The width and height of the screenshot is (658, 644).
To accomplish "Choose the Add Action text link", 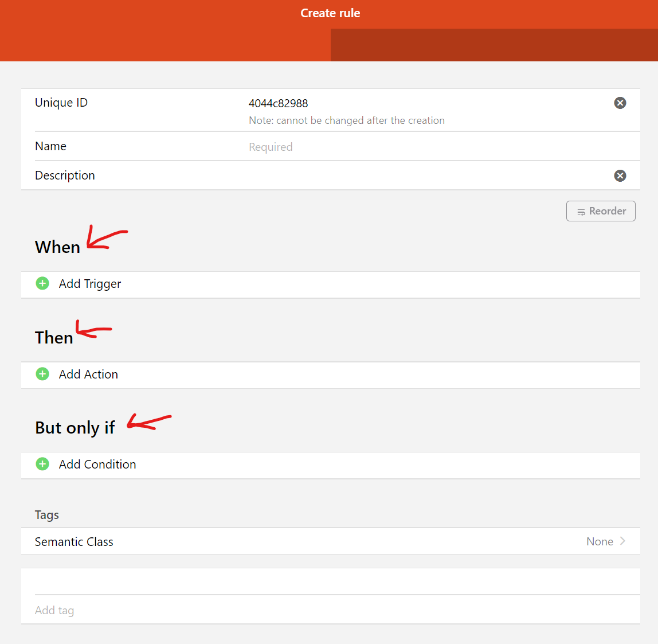I will [88, 374].
